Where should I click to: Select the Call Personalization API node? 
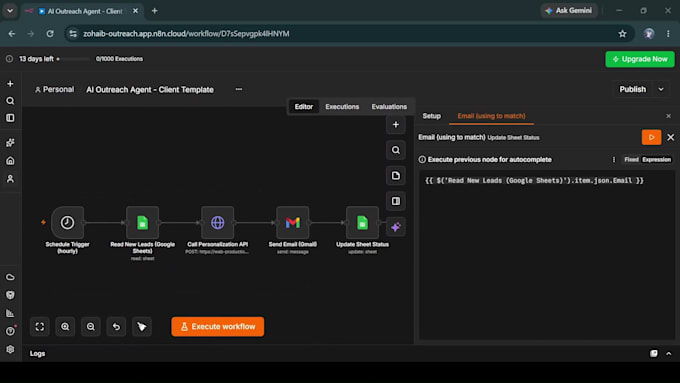click(x=217, y=223)
